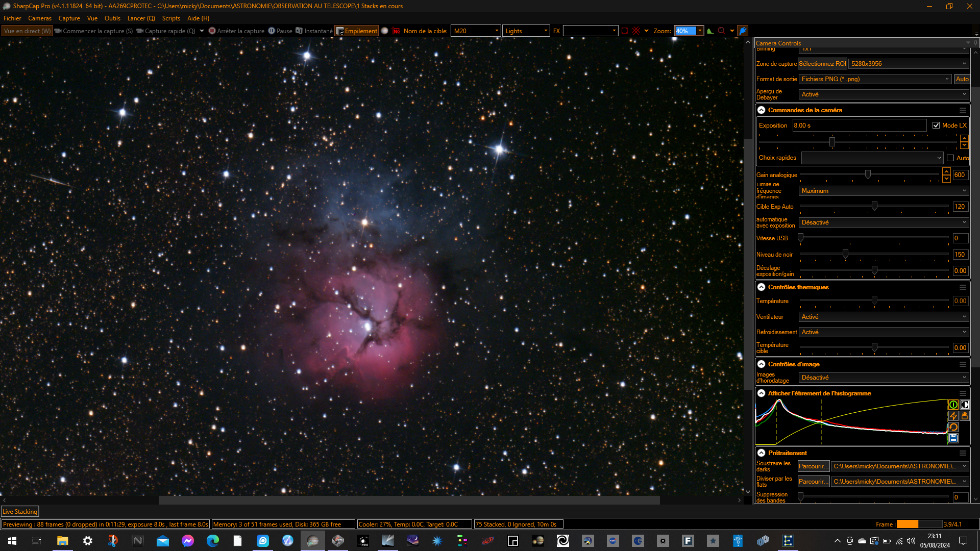Click the horizontal scrollbar under the image
The height and width of the screenshot is (551, 980).
pos(409,500)
